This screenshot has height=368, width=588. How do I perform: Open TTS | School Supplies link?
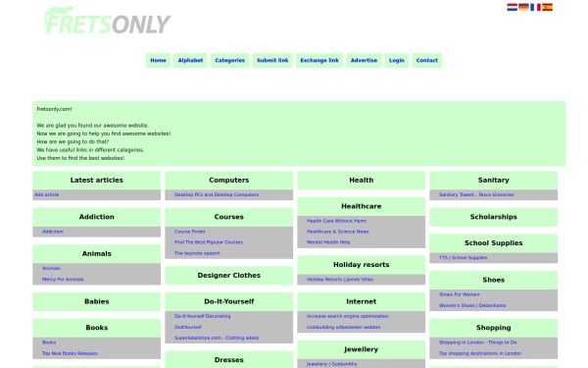464,258
